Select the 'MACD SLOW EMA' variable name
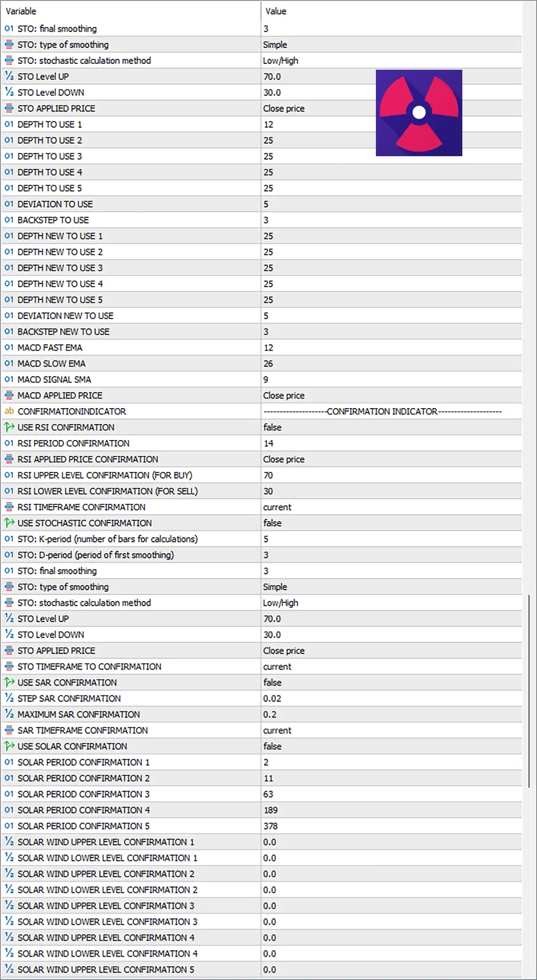Viewport: 537px width, 980px height. tap(51, 364)
